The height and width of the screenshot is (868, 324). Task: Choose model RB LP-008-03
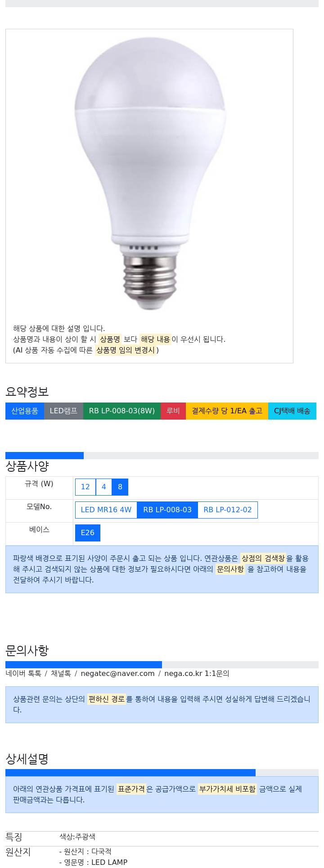click(x=167, y=510)
